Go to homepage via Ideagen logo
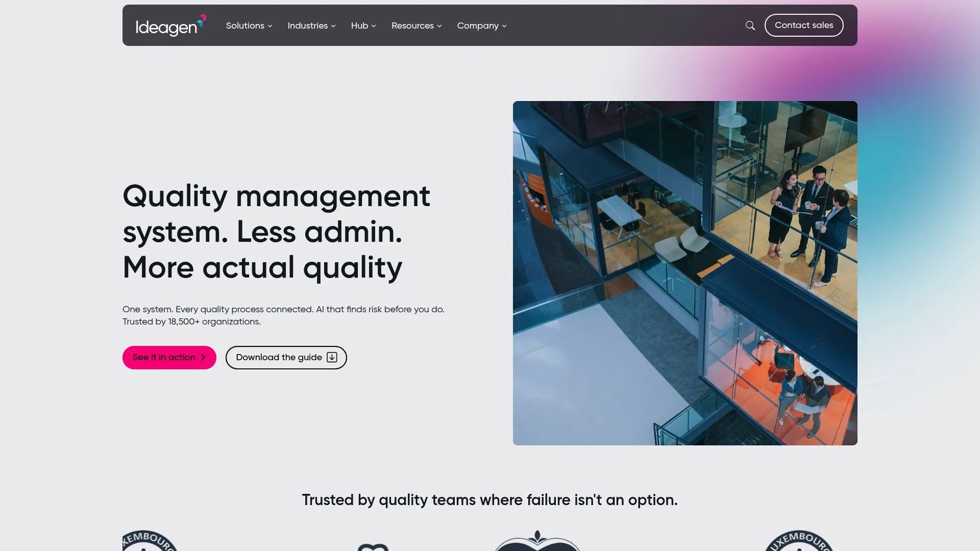 coord(171,26)
